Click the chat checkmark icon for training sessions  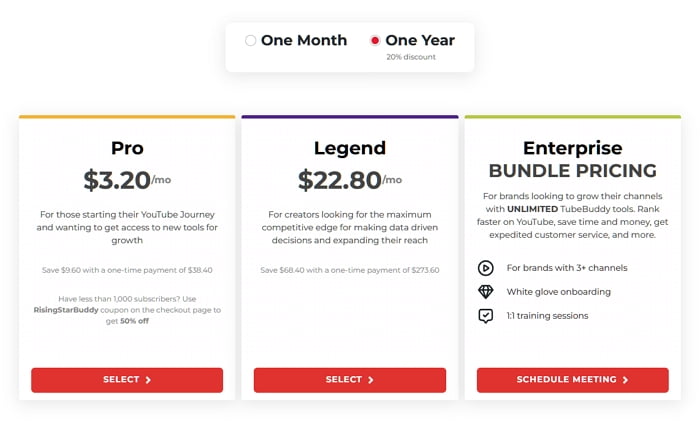[x=486, y=316]
